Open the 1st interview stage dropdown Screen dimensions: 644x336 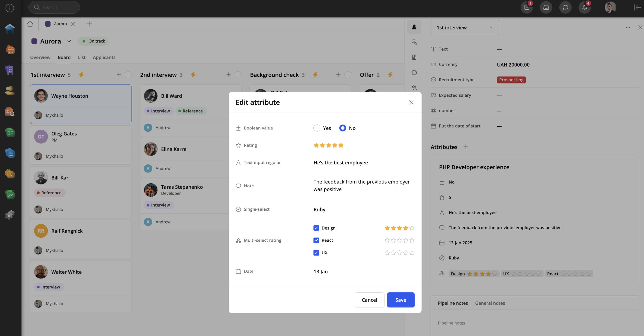465,28
